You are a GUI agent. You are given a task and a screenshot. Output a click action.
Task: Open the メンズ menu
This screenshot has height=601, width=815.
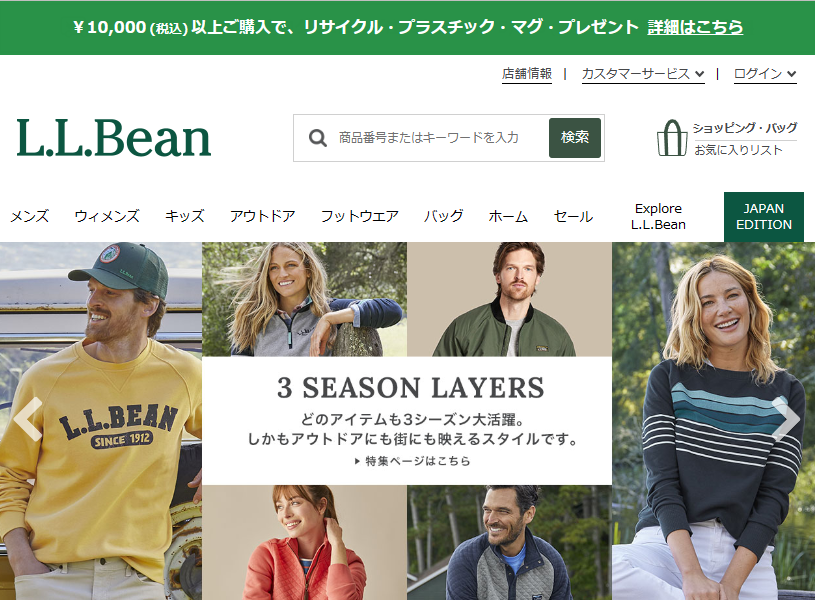[30, 216]
